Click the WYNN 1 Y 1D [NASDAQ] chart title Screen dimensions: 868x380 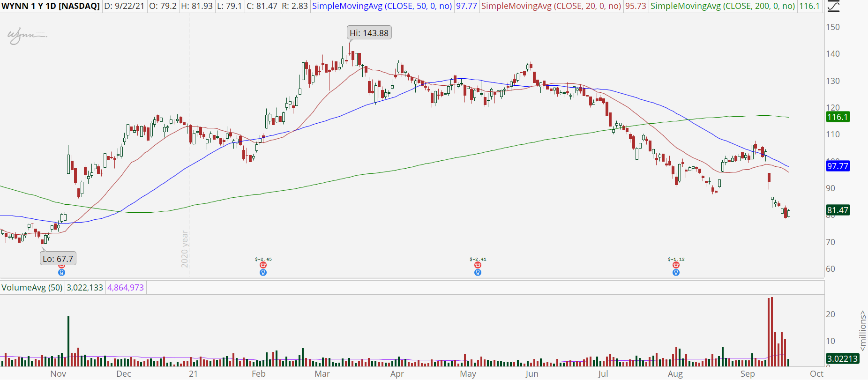pos(51,6)
